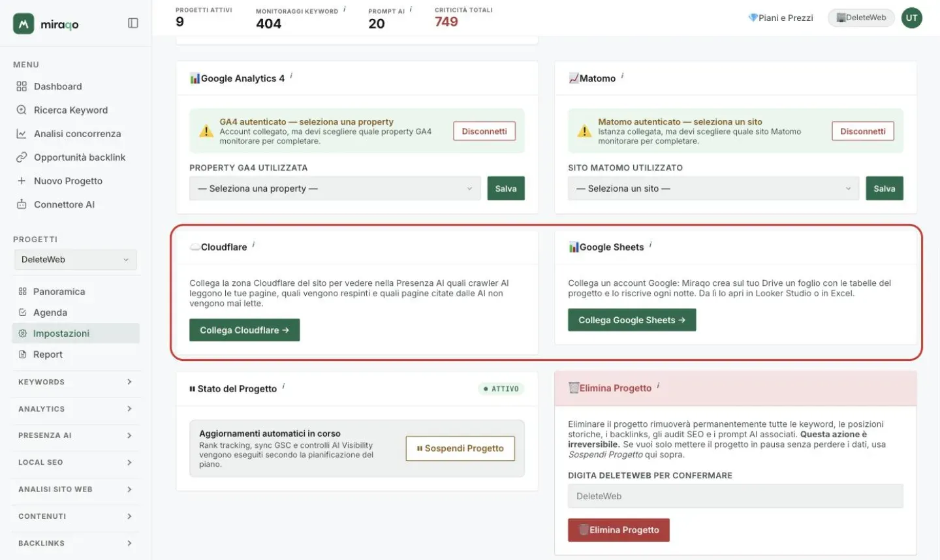
Task: Expand the BACKLINKS section
Action: (x=76, y=543)
